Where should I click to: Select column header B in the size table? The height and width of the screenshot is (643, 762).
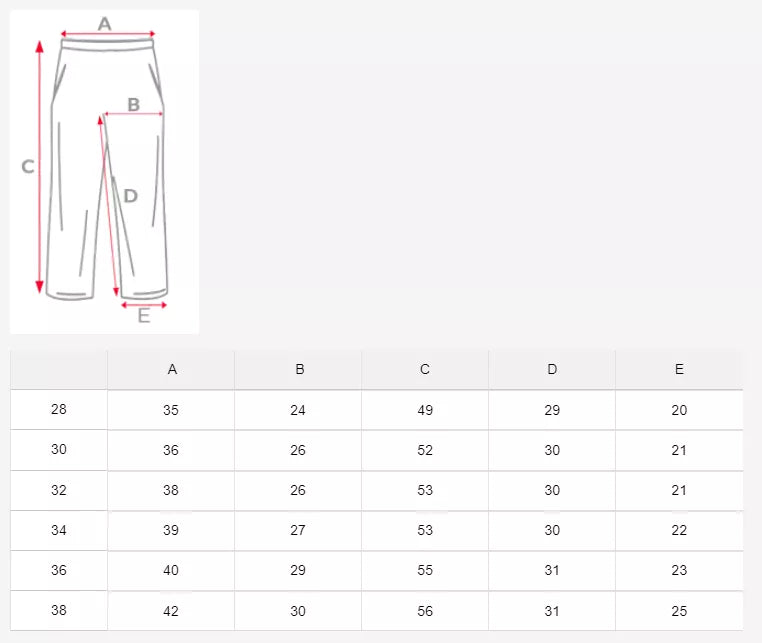click(x=299, y=370)
